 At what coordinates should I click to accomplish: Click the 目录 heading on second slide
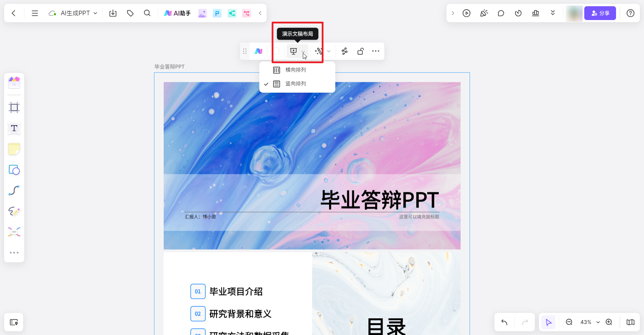click(x=386, y=326)
